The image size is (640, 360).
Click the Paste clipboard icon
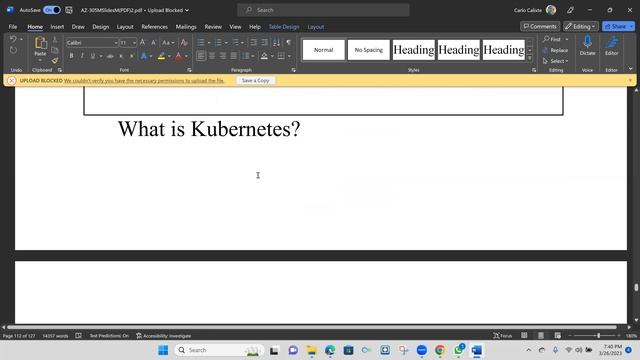click(40, 43)
